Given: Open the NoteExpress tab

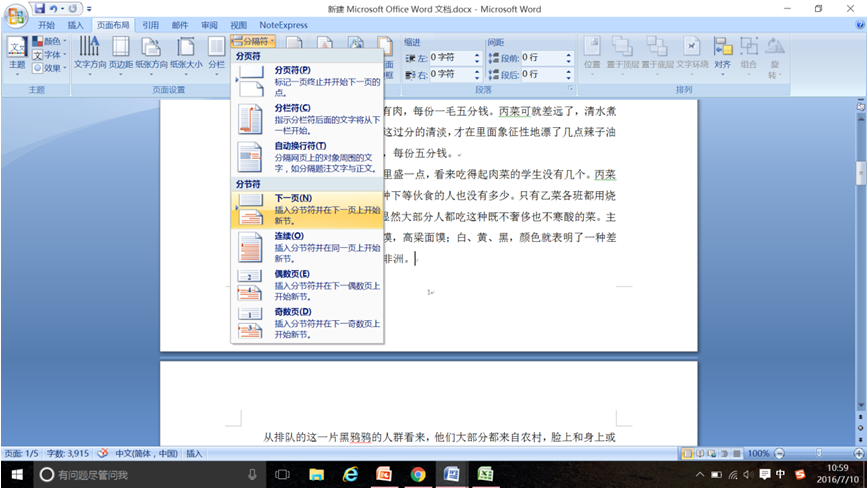Looking at the screenshot, I should point(283,25).
